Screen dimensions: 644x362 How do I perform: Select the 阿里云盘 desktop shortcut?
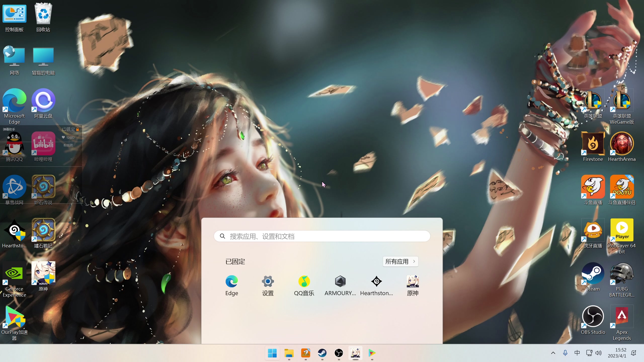point(43,104)
